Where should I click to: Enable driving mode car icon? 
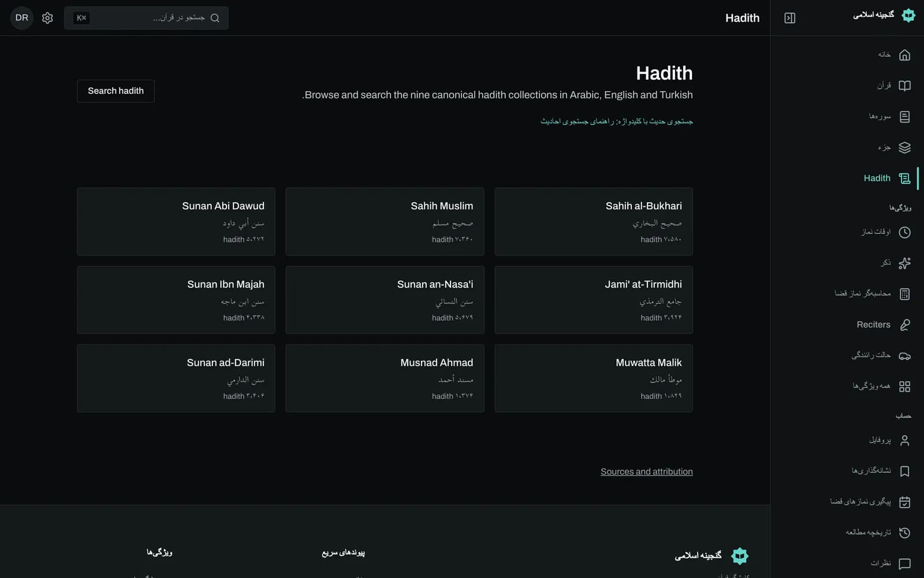click(904, 355)
